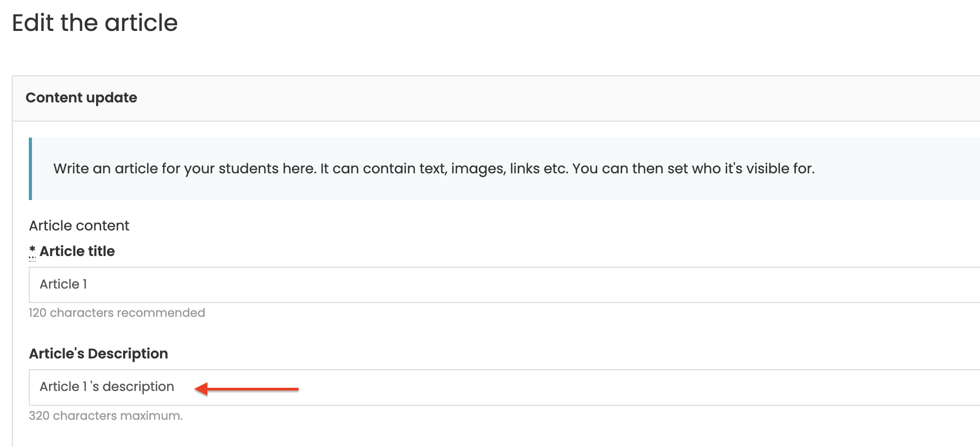The image size is (980, 447).
Task: Place cursor in 'Article 1' title text
Action: [63, 284]
